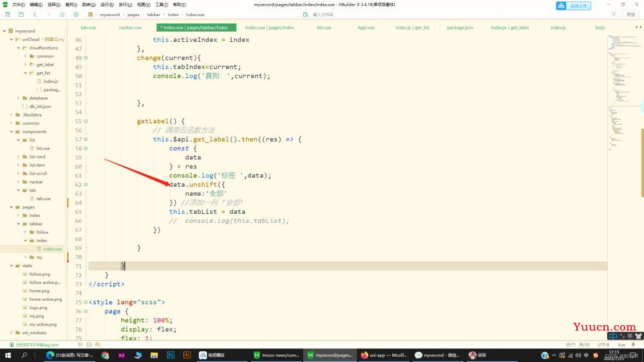Click the Vue language mode in status bar
Screen dimensions: 644x362
click(621, 345)
